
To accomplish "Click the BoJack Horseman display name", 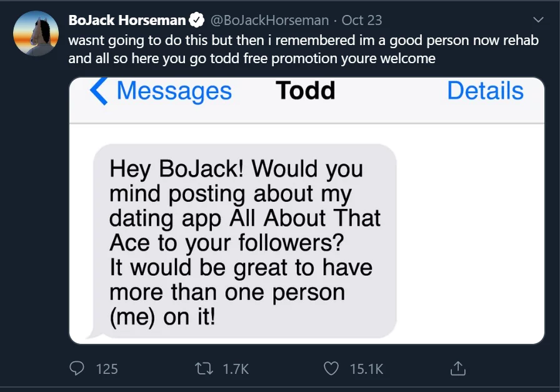I will click(x=127, y=20).
